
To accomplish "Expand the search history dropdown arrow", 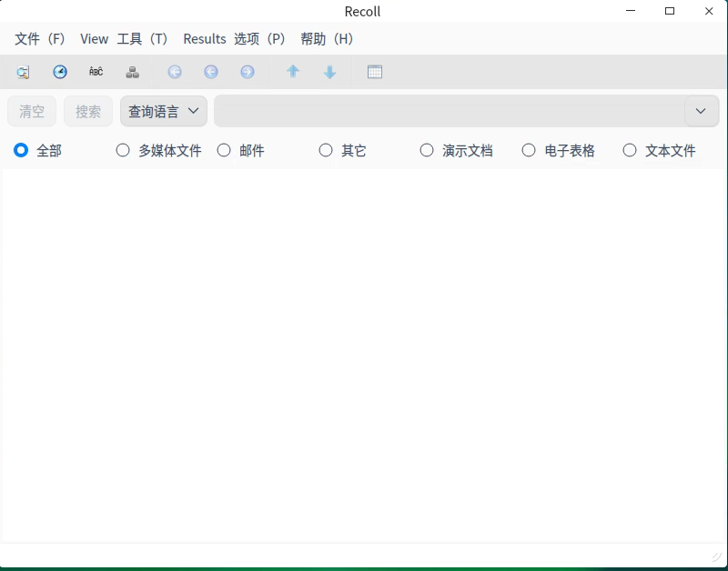I will click(x=701, y=111).
